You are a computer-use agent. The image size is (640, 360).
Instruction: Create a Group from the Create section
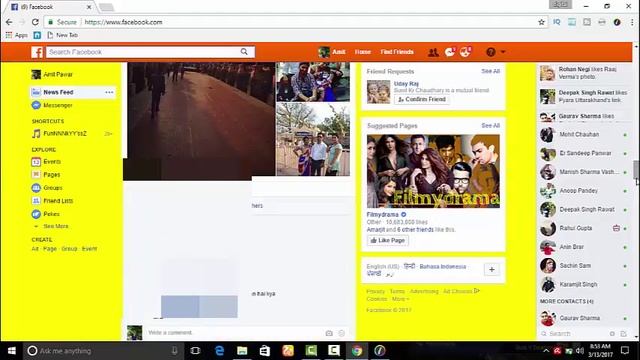(69, 249)
